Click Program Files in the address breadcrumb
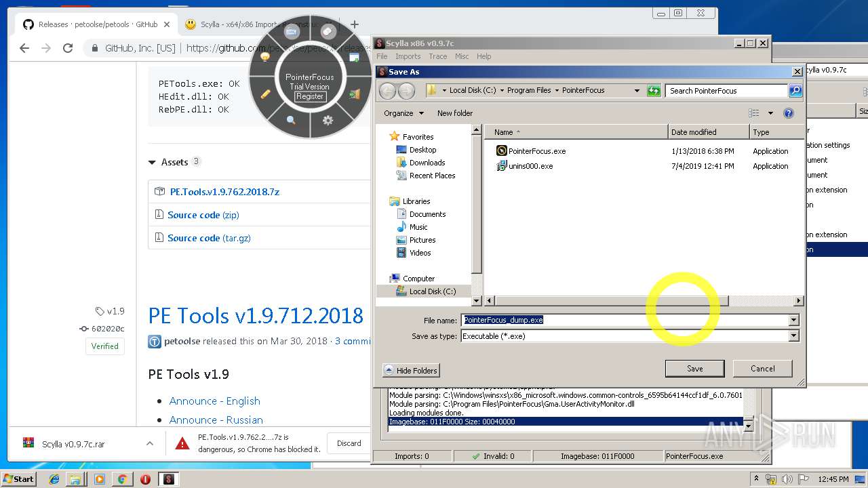The image size is (868, 488). coord(529,90)
